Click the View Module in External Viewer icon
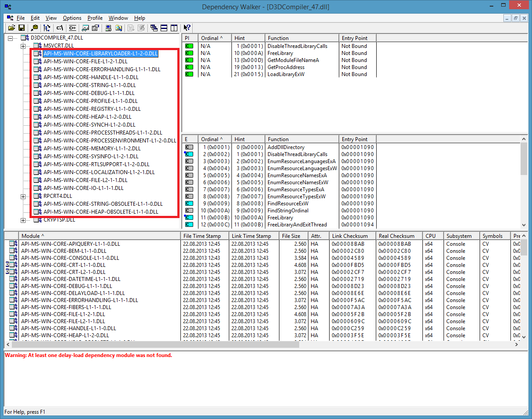This screenshot has width=532, height=419. click(x=85, y=28)
